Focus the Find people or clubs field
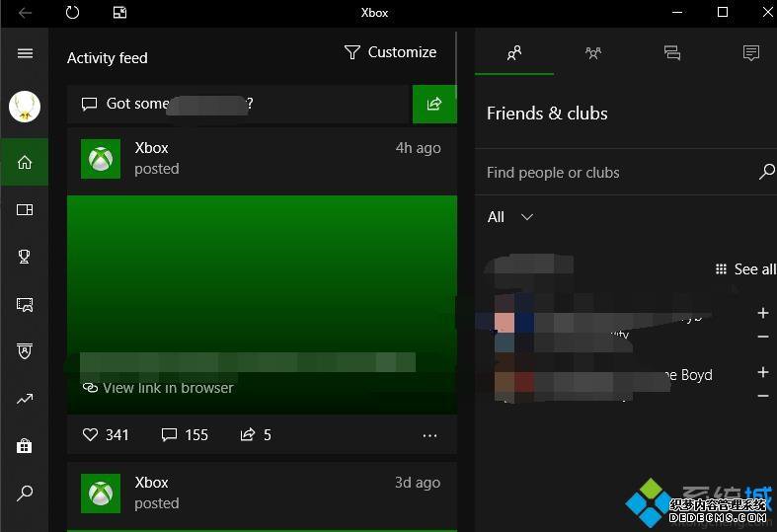This screenshot has height=532, width=777. tap(625, 173)
